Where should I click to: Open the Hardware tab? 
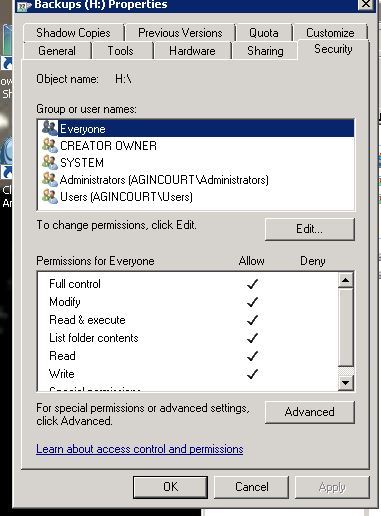click(x=192, y=51)
